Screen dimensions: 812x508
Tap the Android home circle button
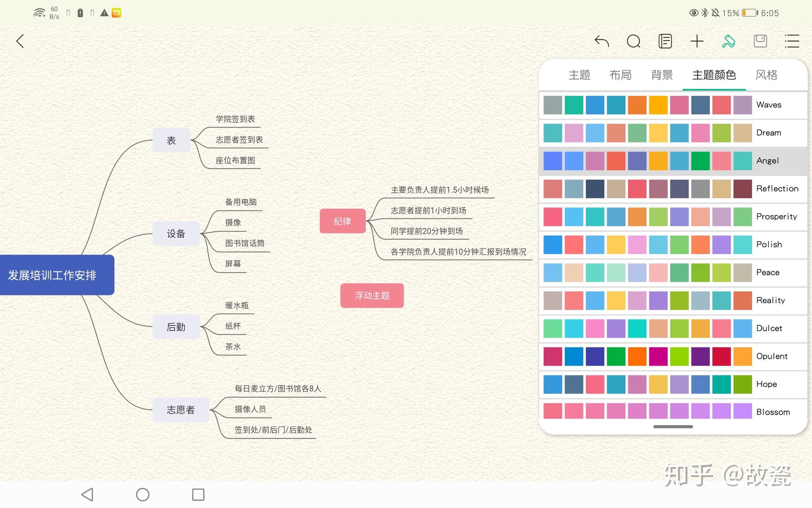tap(143, 495)
